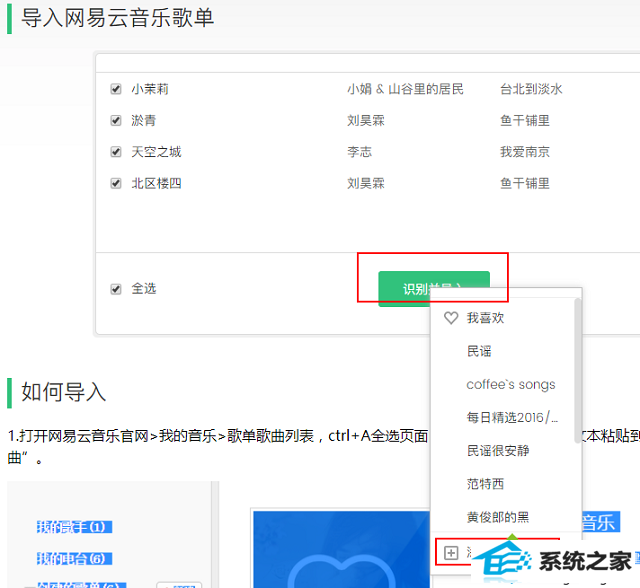Screen dimensions: 640x588
Task: Uncheck the 小茉莉 song checkbox
Action: coord(116,89)
